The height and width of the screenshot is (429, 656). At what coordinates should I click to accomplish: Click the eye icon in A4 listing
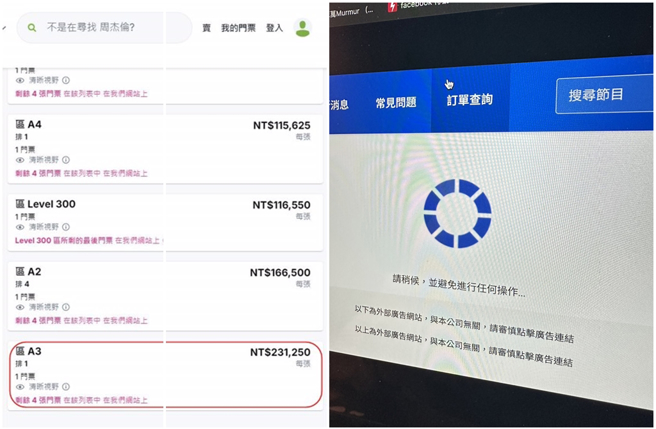[20, 160]
